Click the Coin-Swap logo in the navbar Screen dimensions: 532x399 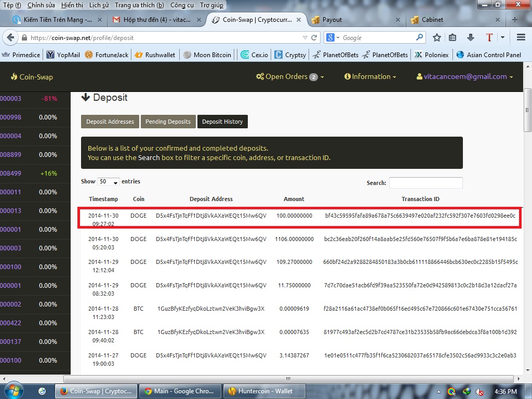click(x=31, y=76)
